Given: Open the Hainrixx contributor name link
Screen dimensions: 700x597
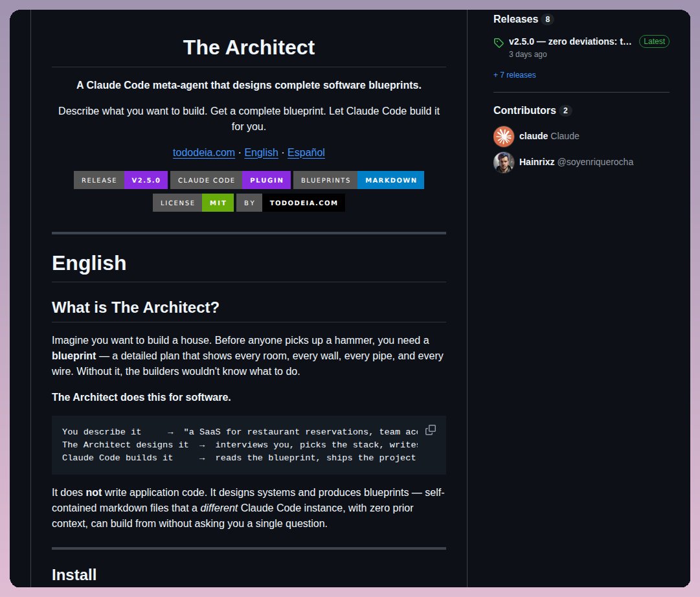Looking at the screenshot, I should 537,162.
